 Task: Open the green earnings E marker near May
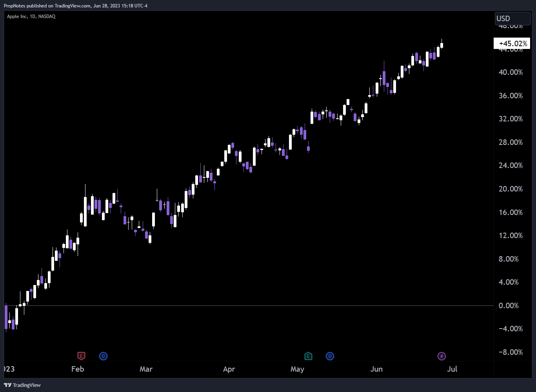pos(308,356)
